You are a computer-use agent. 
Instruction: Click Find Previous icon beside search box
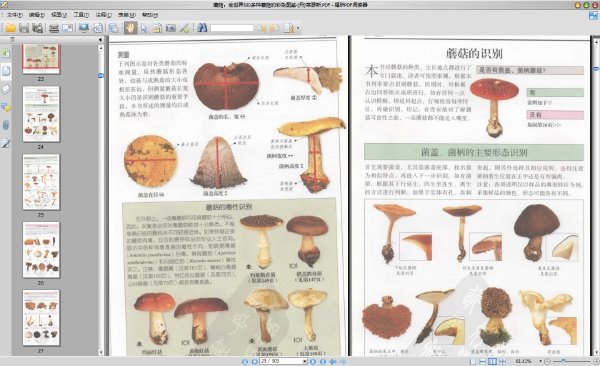[261, 28]
